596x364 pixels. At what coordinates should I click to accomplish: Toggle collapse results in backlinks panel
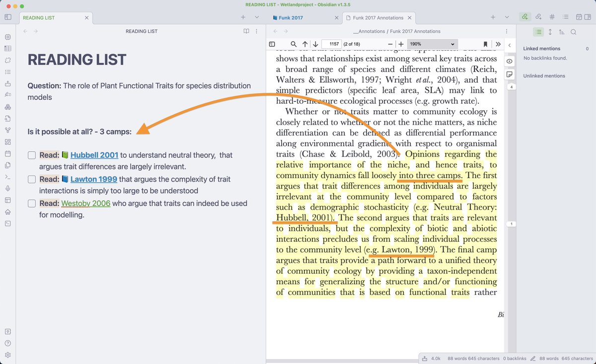tap(538, 32)
